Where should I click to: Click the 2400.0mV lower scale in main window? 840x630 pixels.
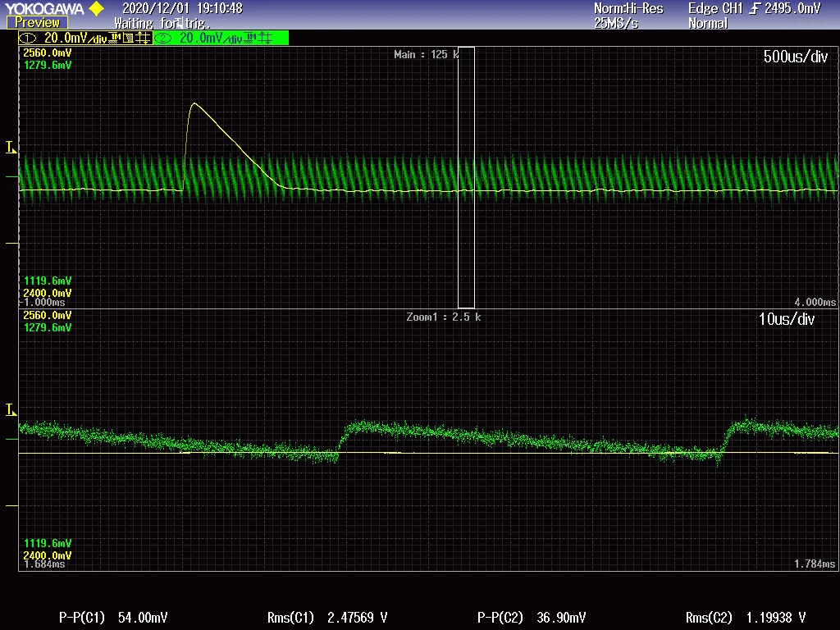[47, 293]
